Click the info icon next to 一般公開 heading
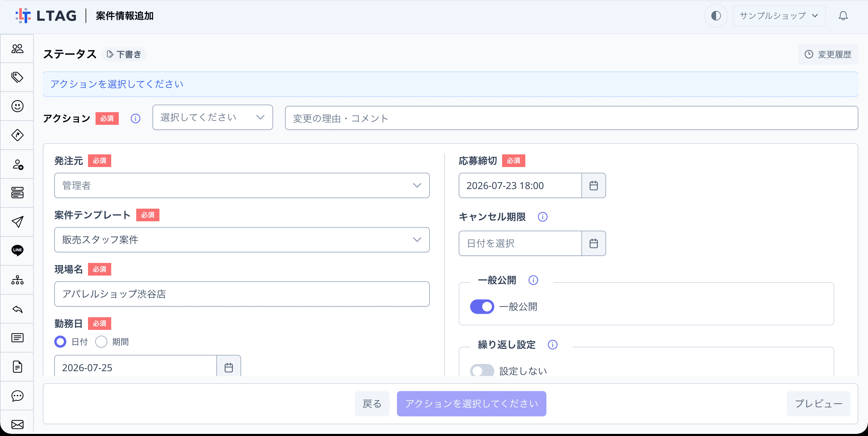This screenshot has width=868, height=436. pos(533,280)
